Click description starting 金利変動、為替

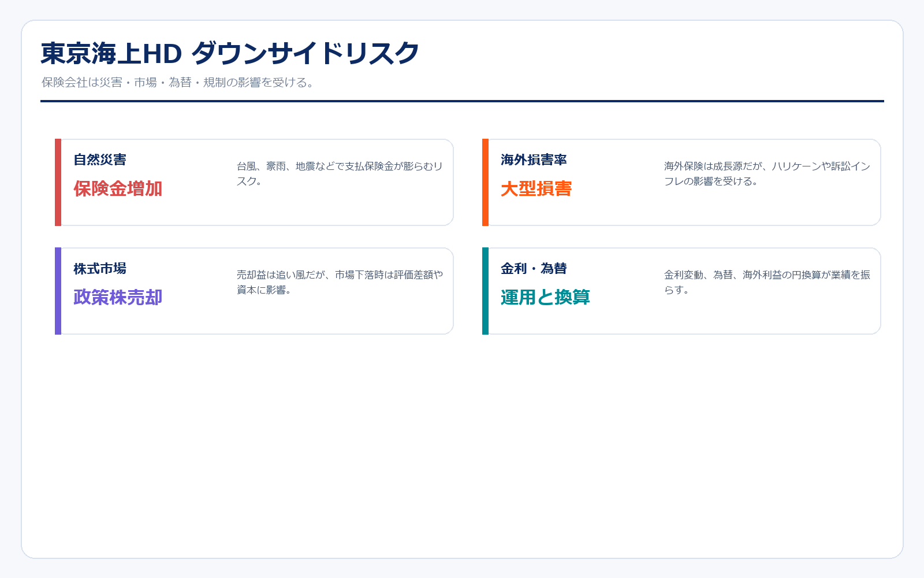coord(767,282)
